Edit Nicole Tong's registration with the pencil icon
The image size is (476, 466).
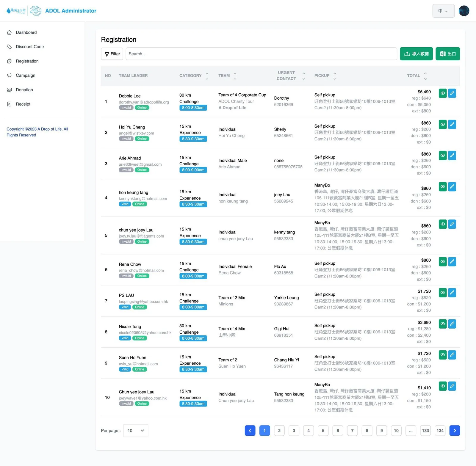[452, 324]
